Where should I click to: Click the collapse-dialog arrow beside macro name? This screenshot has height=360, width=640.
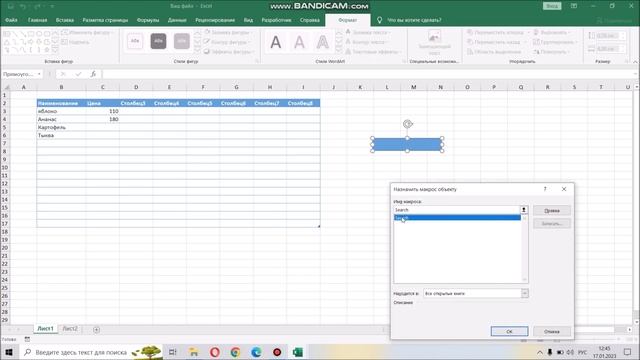click(x=524, y=210)
